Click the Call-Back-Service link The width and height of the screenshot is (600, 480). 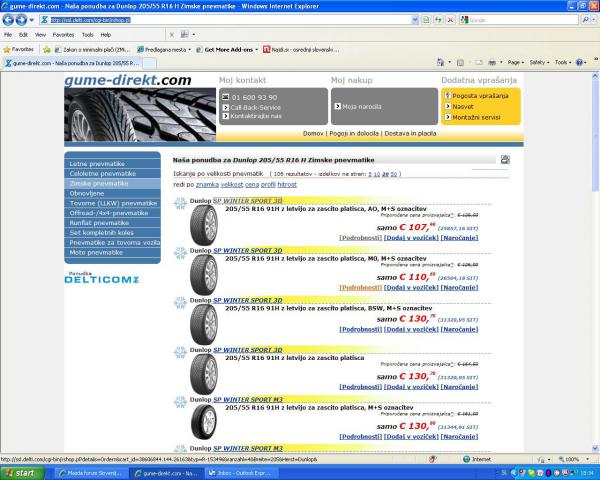pos(255,108)
